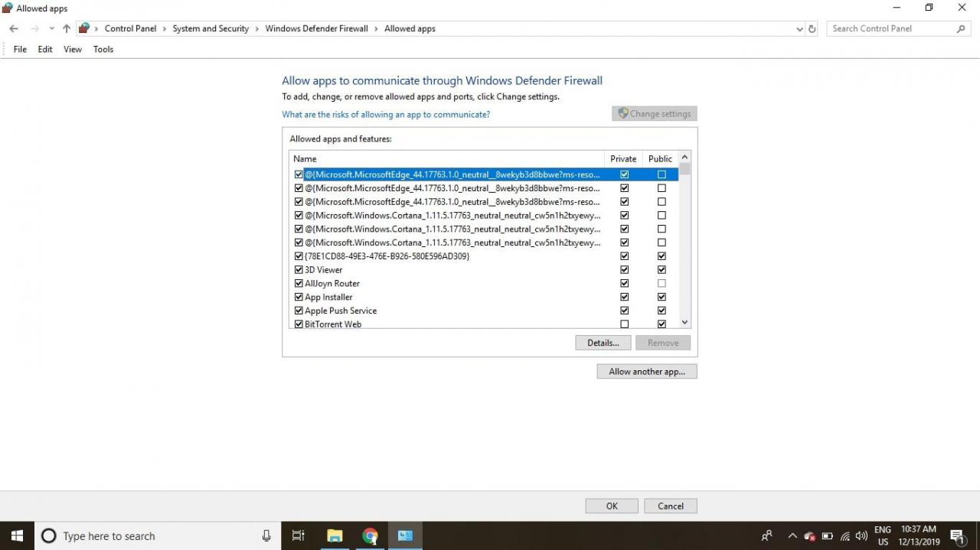The height and width of the screenshot is (550, 980).
Task: Click the search magnifier icon
Action: (961, 28)
